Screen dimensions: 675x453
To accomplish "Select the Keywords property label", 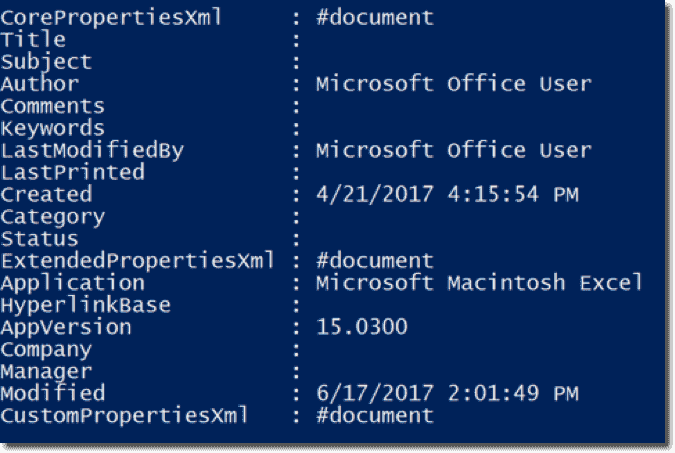I will click(x=52, y=128).
